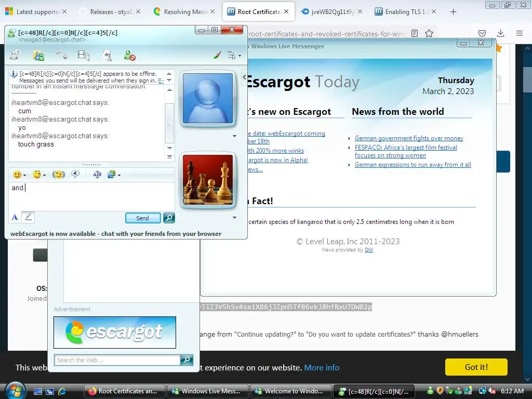Screen dimensions: 532x399
Task: Click the Send button
Action: (x=143, y=218)
